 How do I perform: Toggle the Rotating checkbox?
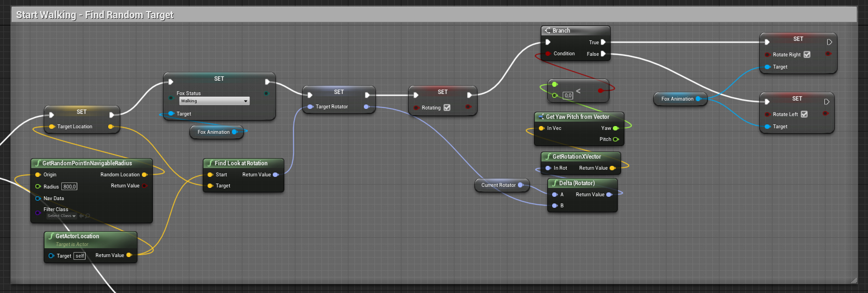(447, 108)
